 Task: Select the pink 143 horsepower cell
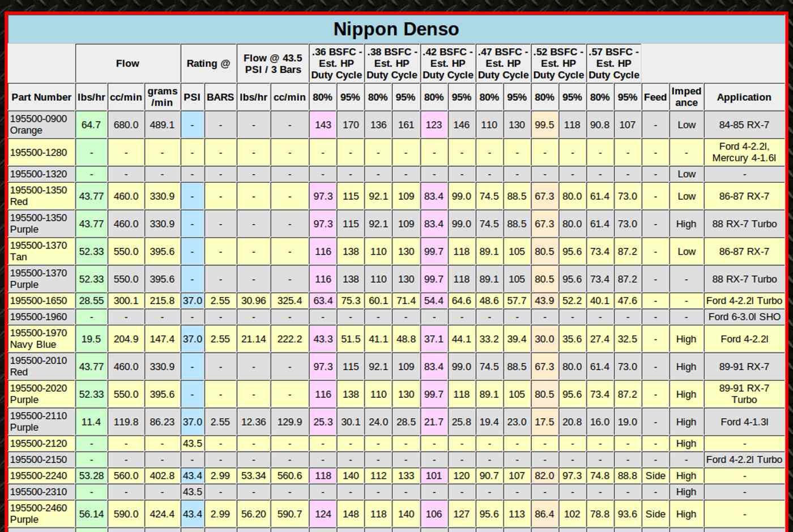coord(323,125)
